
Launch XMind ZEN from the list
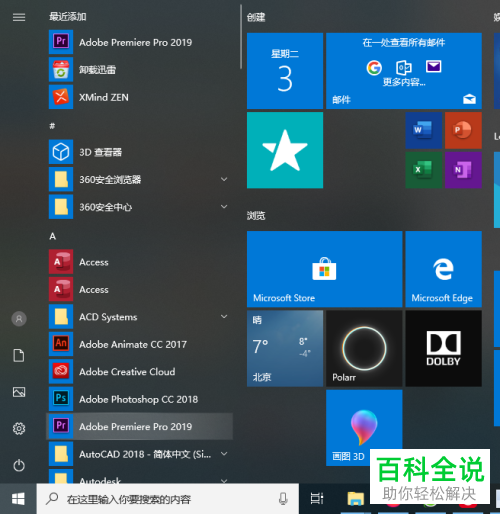(x=140, y=97)
